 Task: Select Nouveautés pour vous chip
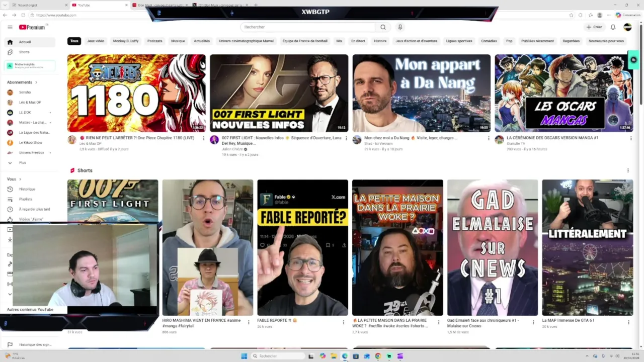[606, 41]
